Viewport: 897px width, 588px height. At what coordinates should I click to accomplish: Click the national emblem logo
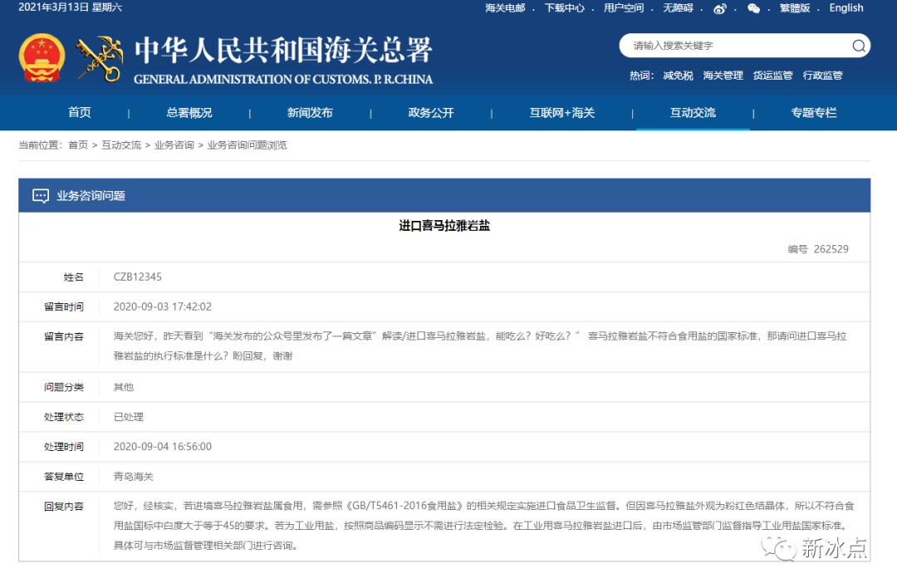pyautogui.click(x=42, y=58)
